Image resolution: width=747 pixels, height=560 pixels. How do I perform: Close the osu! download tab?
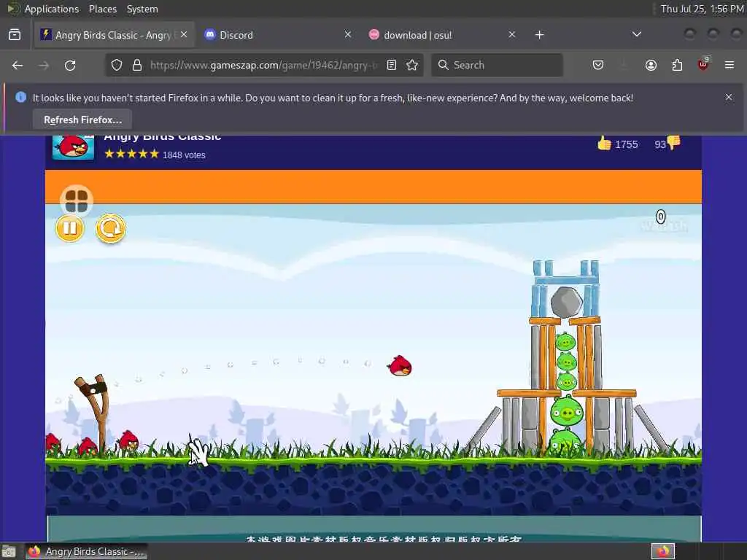click(511, 35)
